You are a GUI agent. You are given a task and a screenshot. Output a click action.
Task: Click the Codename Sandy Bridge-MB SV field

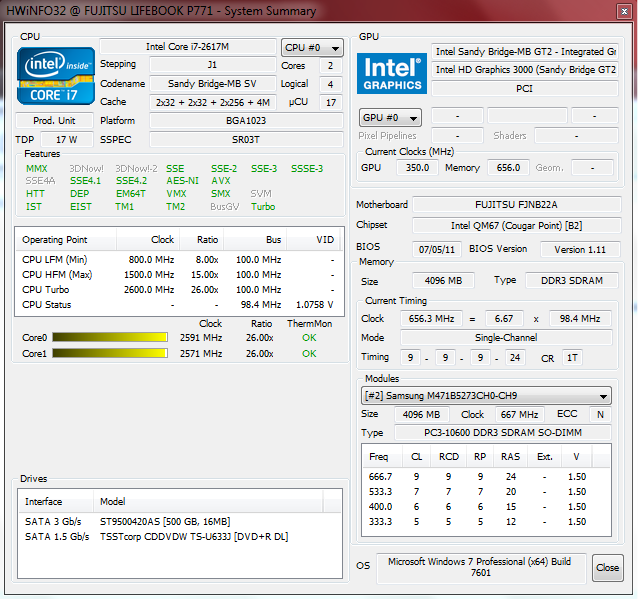tap(212, 84)
